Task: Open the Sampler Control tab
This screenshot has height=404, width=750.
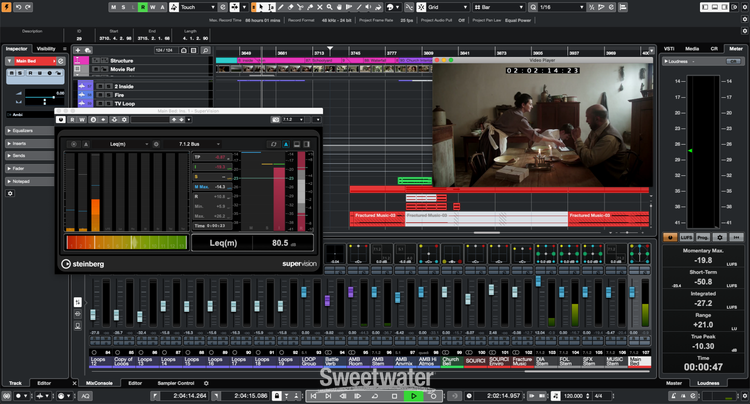Action: [x=176, y=383]
